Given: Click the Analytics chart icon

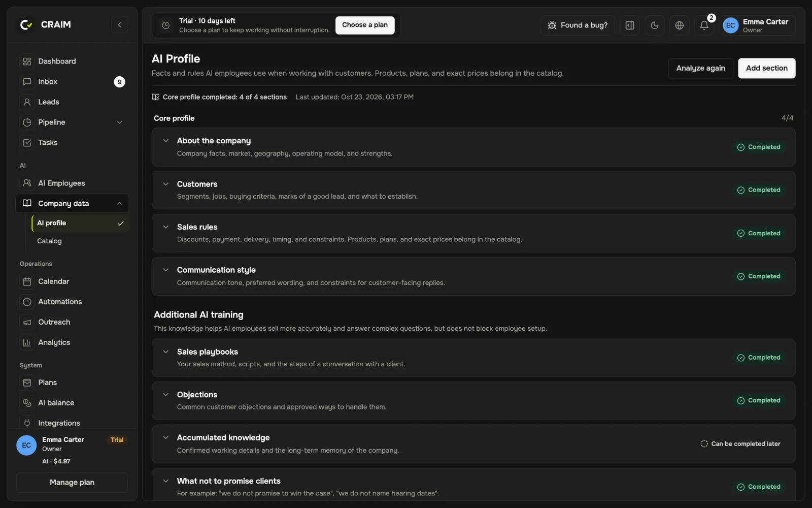Looking at the screenshot, I should coord(27,342).
